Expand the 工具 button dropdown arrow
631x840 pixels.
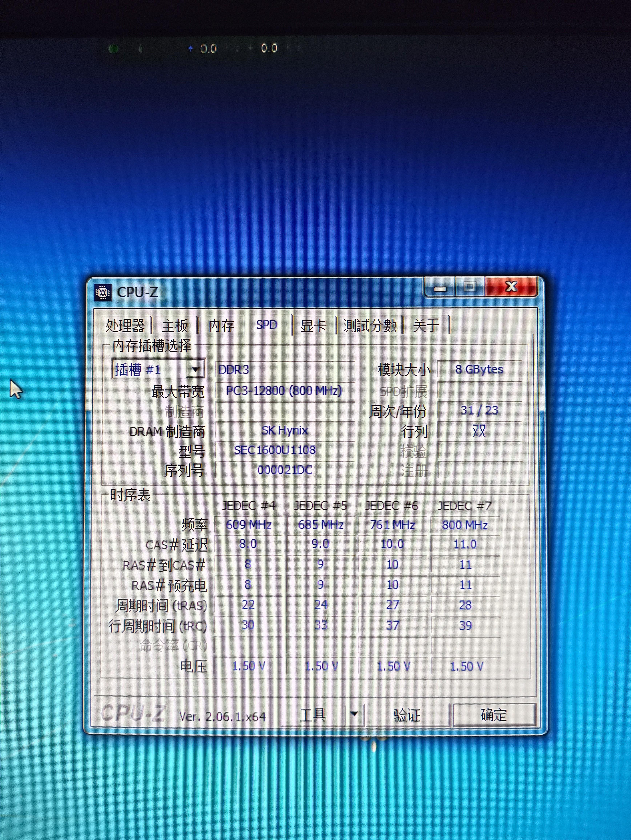point(354,714)
